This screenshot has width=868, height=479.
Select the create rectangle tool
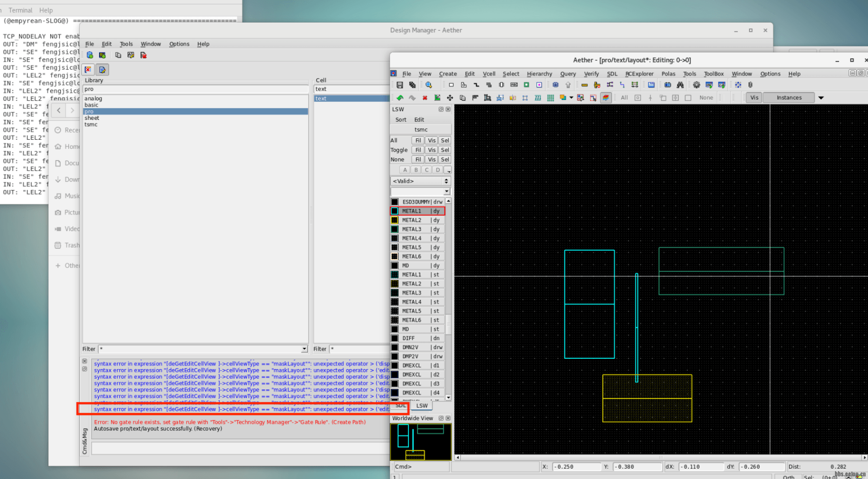pyautogui.click(x=451, y=85)
